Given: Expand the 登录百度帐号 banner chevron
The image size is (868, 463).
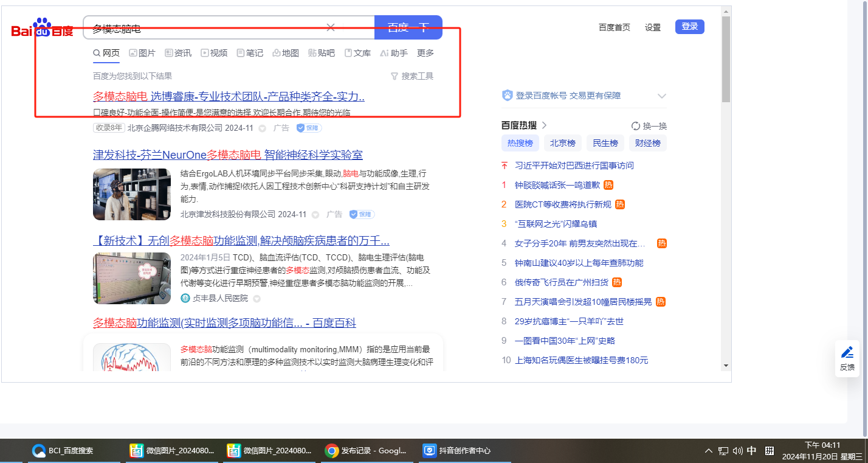Looking at the screenshot, I should tap(662, 96).
